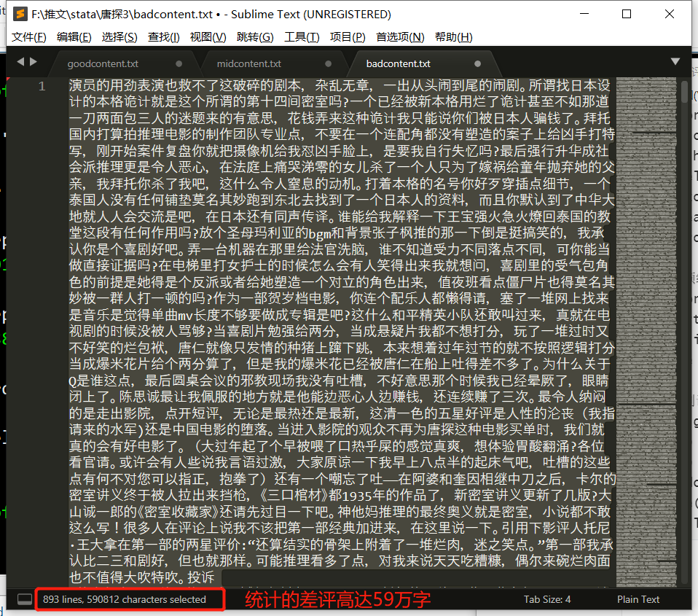Open the 选择(S) menu
This screenshot has height=616, width=698.
[x=119, y=37]
